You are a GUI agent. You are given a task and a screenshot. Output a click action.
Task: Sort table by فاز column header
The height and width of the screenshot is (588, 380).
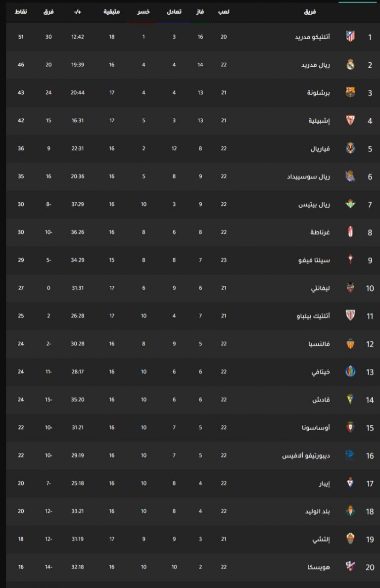tap(200, 12)
